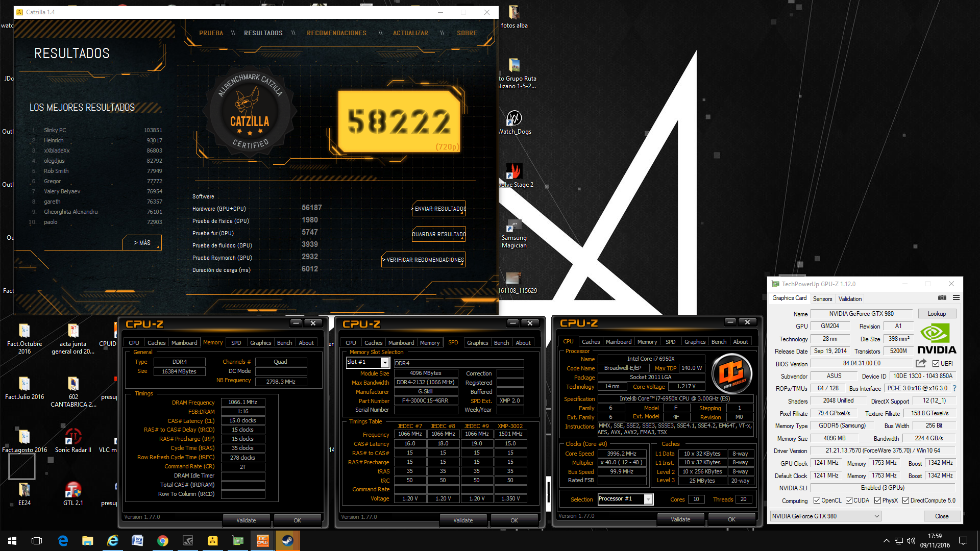Viewport: 980px width, 551px height.
Task: Click the BIOS share/export arrow icon
Action: (x=921, y=363)
